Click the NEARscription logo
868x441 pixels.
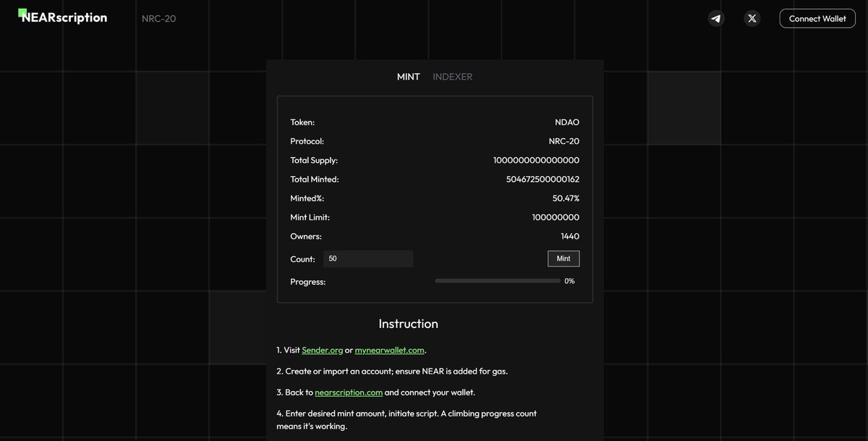click(63, 17)
